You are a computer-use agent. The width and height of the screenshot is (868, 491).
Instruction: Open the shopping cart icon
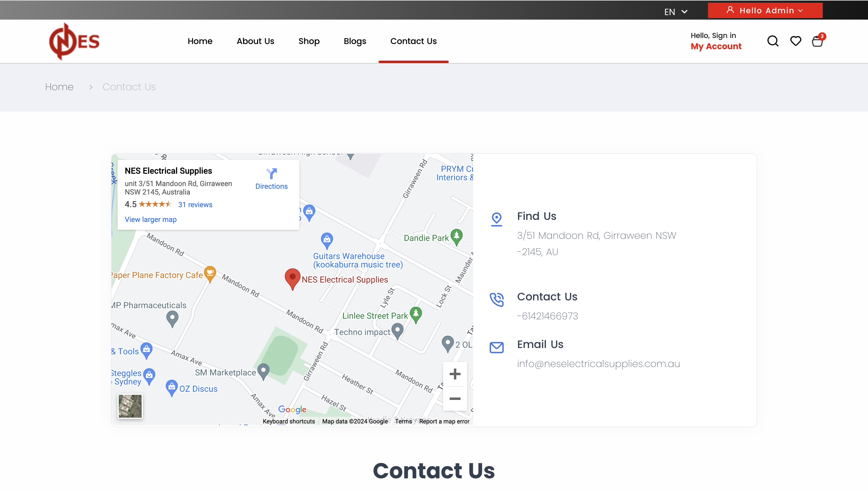pos(817,42)
